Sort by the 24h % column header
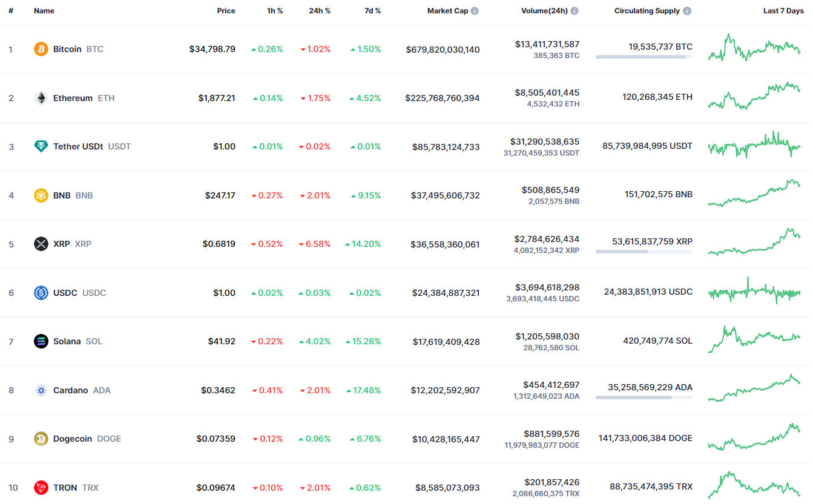 pyautogui.click(x=320, y=11)
